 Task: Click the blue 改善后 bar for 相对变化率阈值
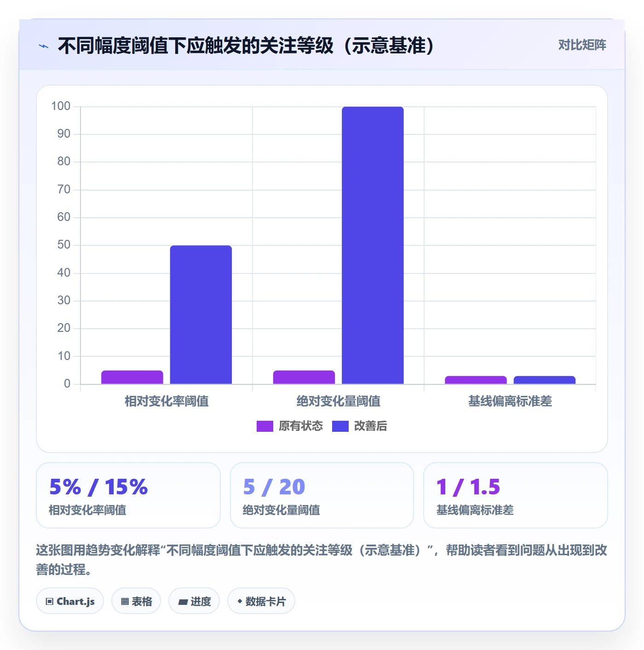pos(201,315)
